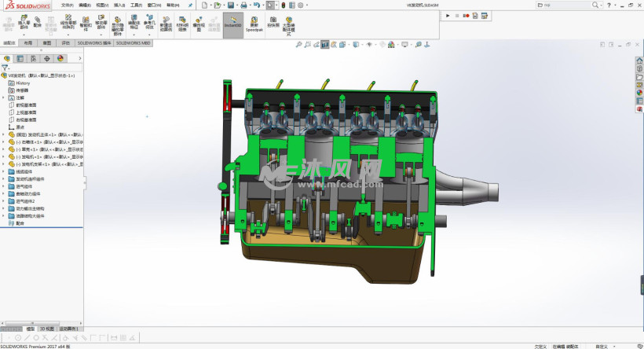Open the 工具 menu in menu bar
644x349 pixels.
click(136, 5)
